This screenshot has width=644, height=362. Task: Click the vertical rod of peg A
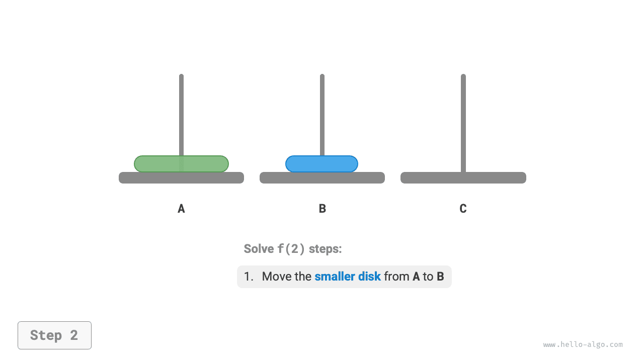pyautogui.click(x=181, y=116)
